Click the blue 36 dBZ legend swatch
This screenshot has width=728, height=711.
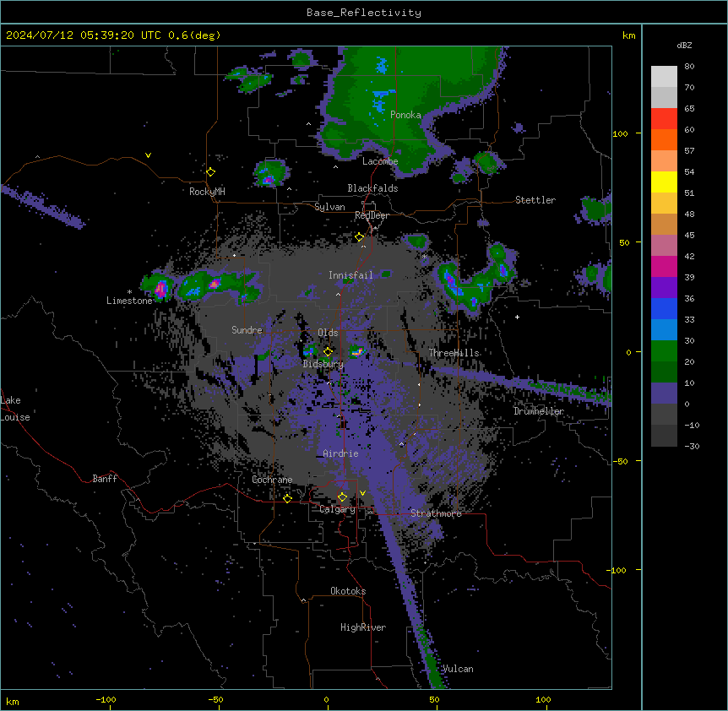664,308
